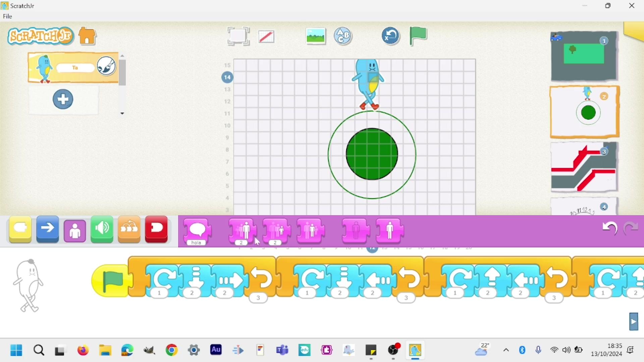Open page 3 thumbnail with red road
Image resolution: width=644 pixels, height=362 pixels.
584,168
